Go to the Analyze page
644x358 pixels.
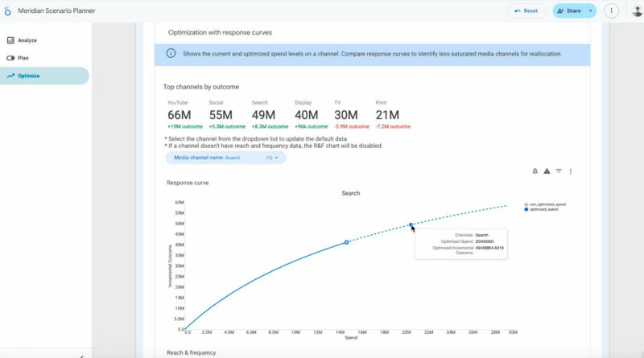[27, 40]
